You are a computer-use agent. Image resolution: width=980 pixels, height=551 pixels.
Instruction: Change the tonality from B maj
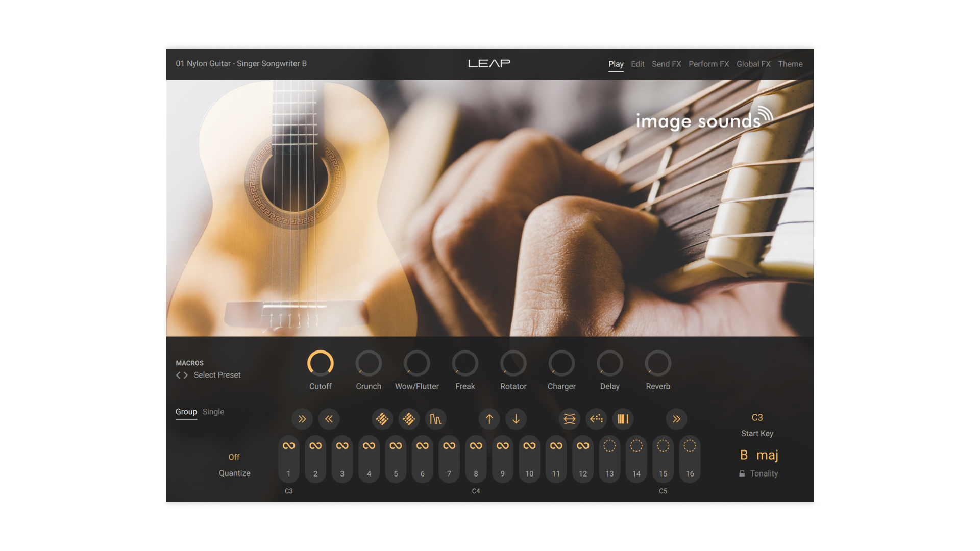coord(760,455)
